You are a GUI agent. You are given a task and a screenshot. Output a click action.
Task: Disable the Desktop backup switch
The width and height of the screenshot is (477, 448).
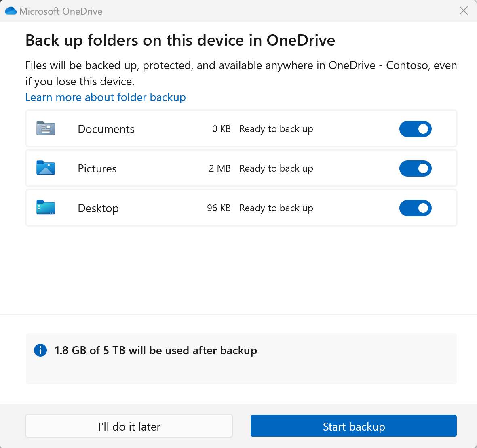(x=415, y=208)
